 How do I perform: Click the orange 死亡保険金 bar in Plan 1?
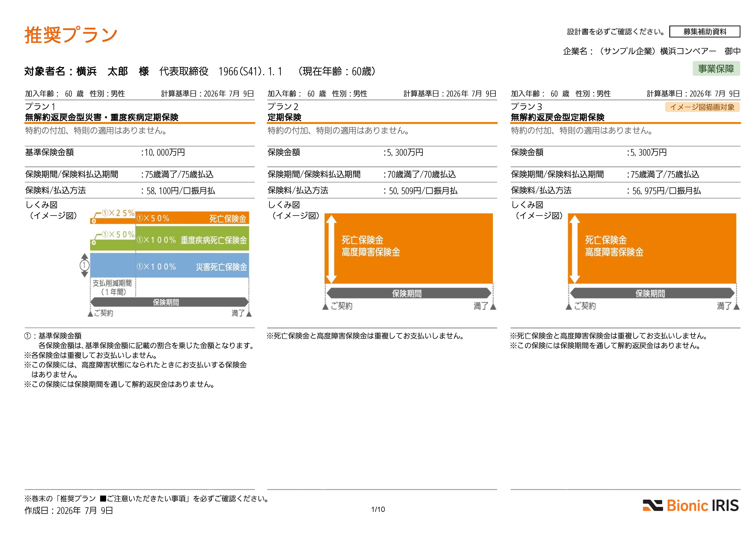tap(192, 218)
